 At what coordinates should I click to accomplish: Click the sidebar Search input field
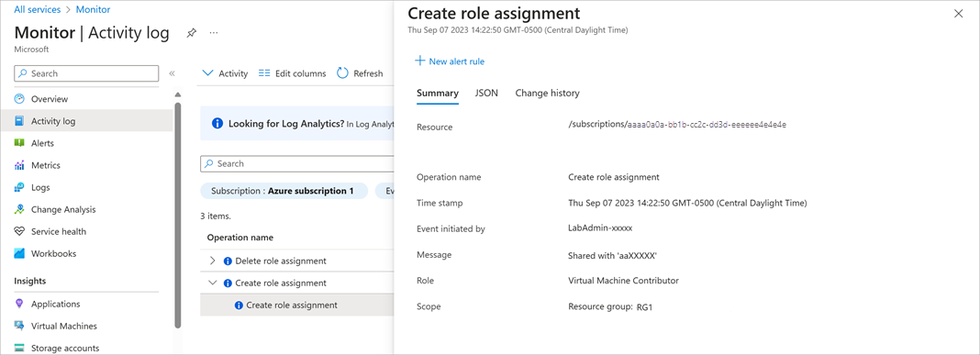86,73
